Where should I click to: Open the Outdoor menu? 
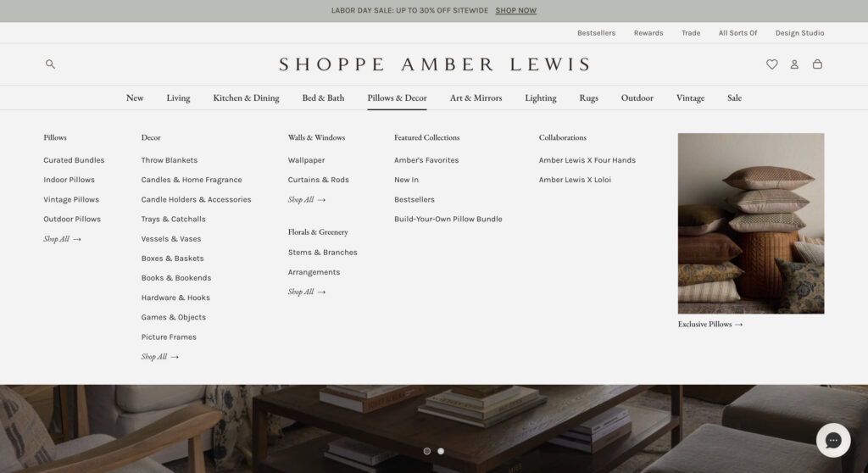[637, 98]
